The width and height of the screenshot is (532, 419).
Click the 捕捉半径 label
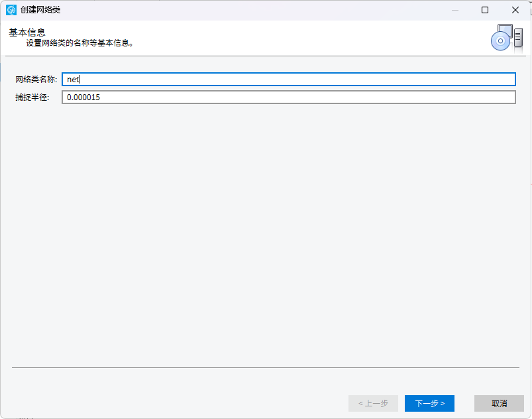click(32, 97)
